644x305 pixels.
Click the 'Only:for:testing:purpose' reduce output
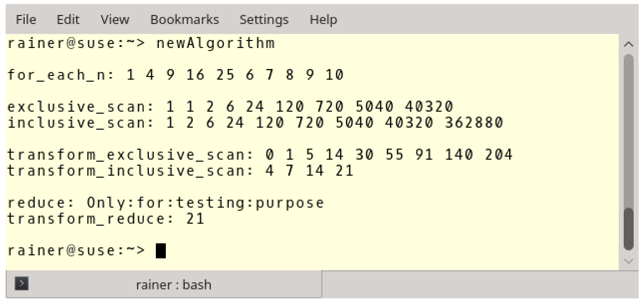pyautogui.click(x=205, y=203)
